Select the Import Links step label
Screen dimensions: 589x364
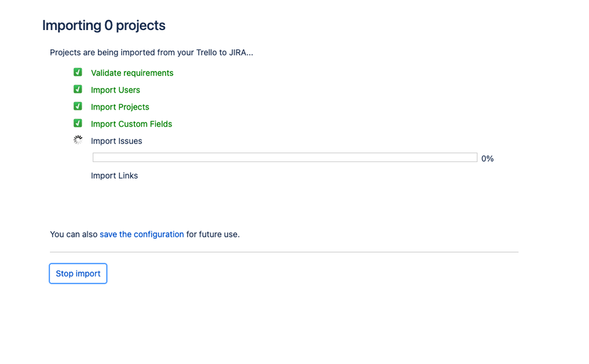114,176
